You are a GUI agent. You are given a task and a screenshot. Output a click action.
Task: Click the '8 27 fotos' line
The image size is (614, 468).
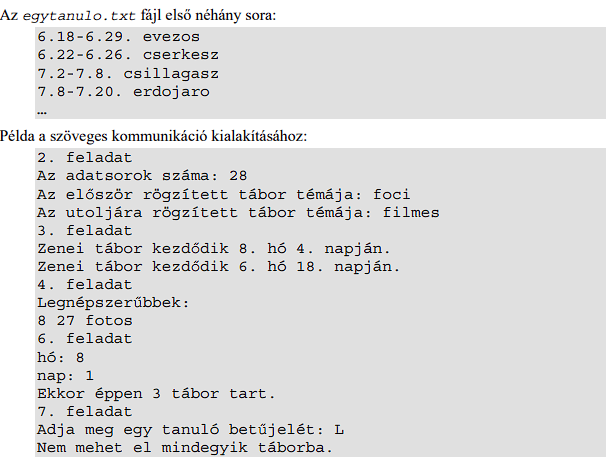pos(85,321)
